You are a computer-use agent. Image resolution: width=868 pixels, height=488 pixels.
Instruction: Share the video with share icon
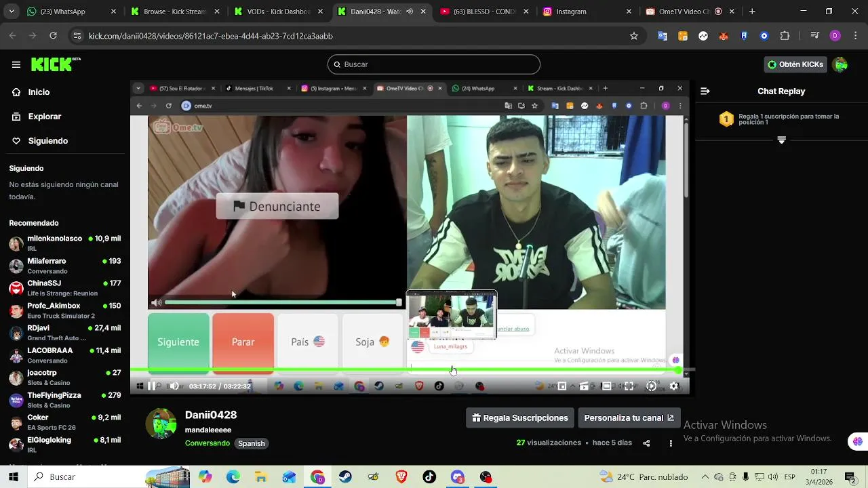pos(646,443)
